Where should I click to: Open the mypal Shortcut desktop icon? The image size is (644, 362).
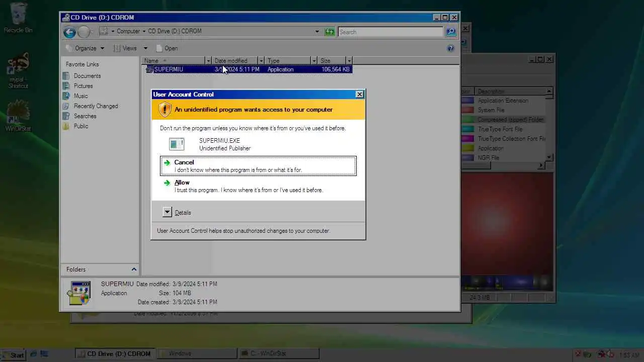coord(18,70)
